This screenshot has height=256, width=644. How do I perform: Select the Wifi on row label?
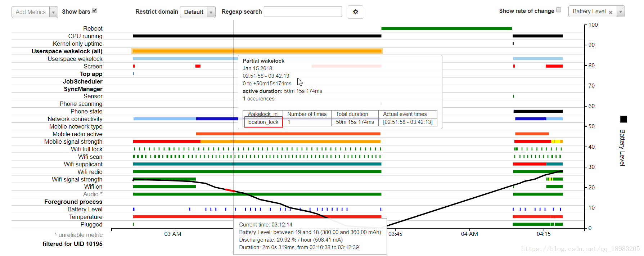pos(93,187)
